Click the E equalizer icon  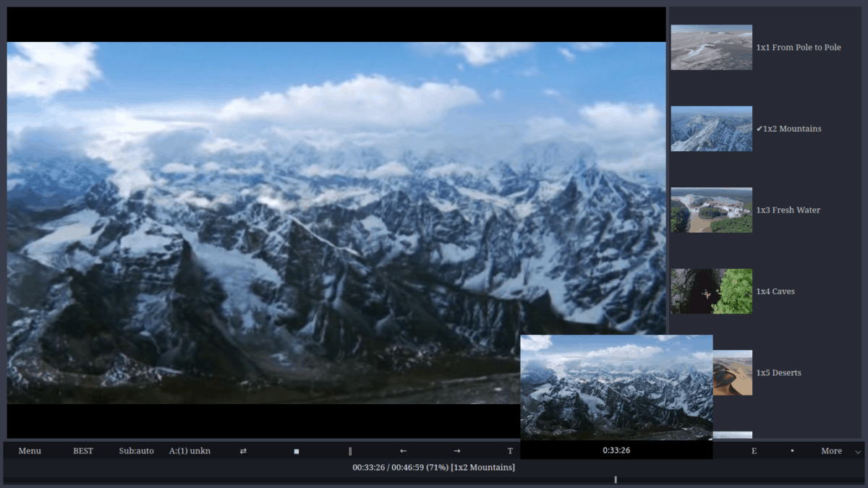click(x=754, y=450)
